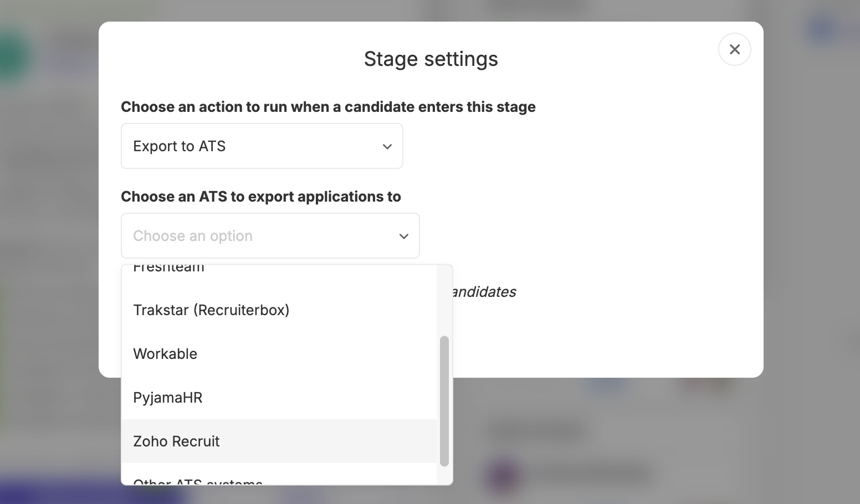This screenshot has height=504, width=860.
Task: Choose PyjamaHR in the dropdown list
Action: coord(279,398)
